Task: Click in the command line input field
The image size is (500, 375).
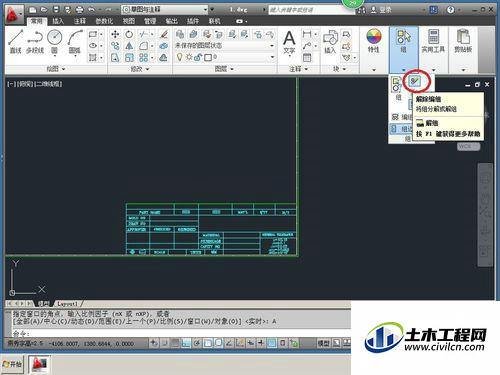Action: (x=180, y=333)
